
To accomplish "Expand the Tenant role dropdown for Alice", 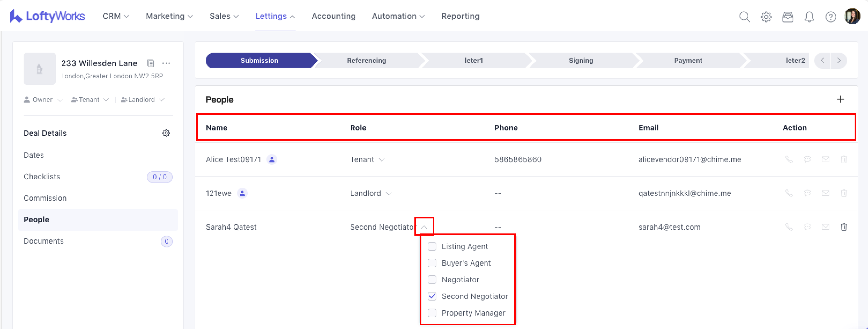I will 381,160.
